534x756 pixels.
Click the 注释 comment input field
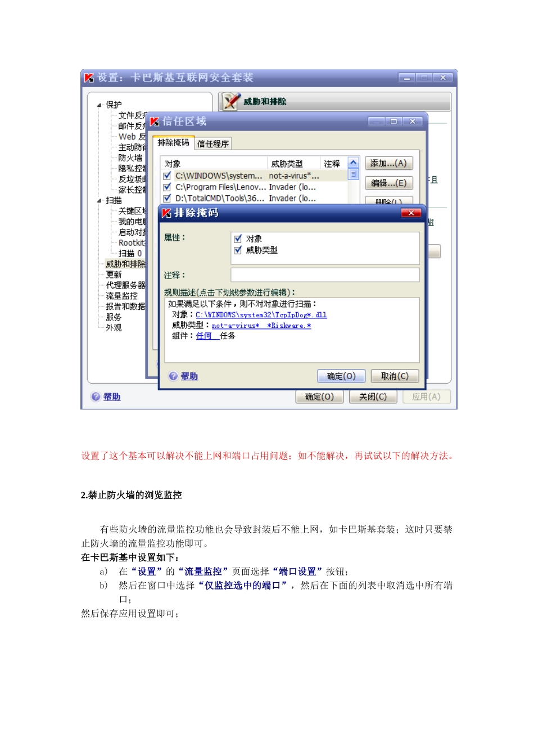[x=325, y=274]
